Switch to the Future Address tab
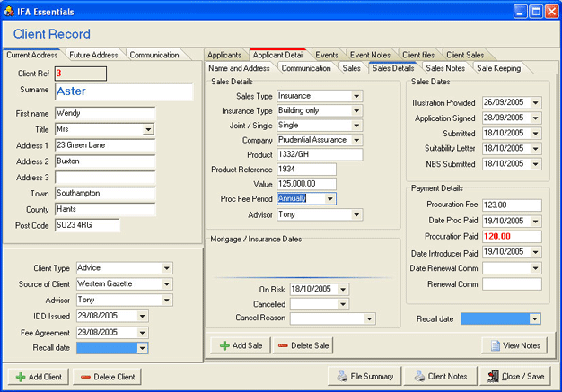This screenshot has height=392, width=562. tap(93, 55)
